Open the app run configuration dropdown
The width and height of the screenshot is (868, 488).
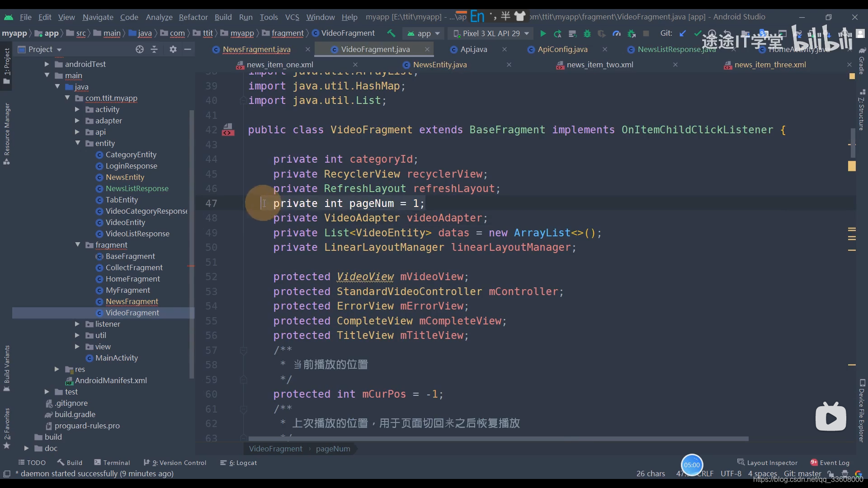[424, 33]
